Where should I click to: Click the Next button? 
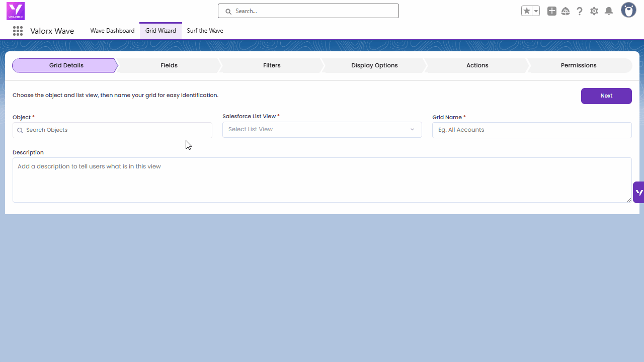click(x=606, y=96)
